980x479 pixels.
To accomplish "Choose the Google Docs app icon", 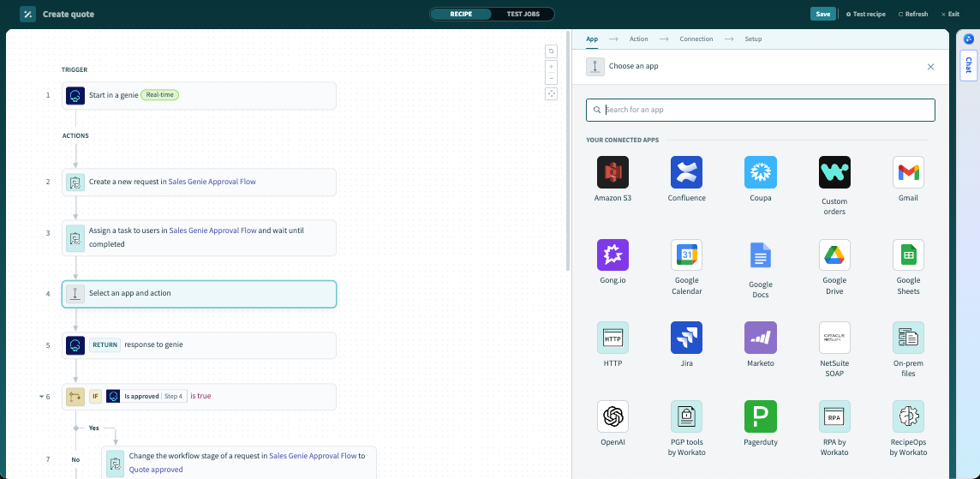I will (x=760, y=254).
